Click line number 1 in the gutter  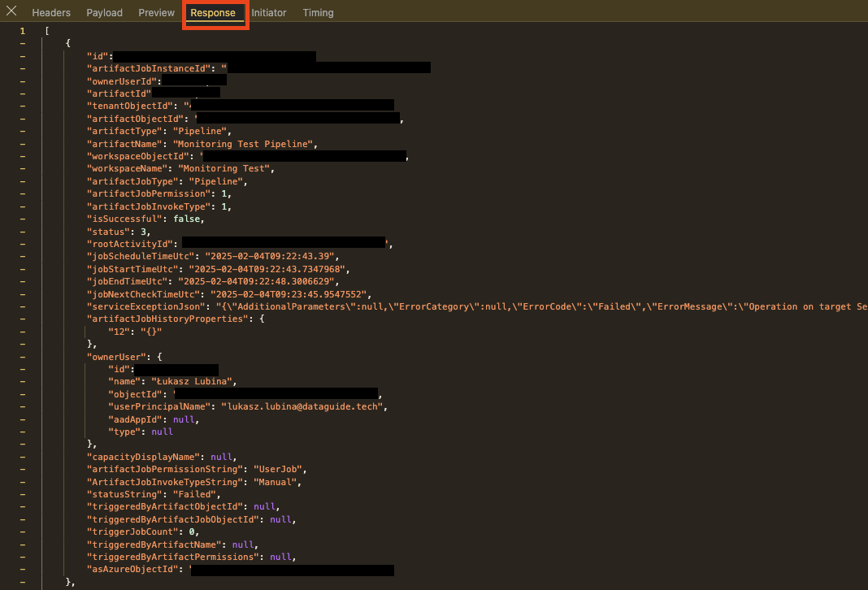click(23, 31)
